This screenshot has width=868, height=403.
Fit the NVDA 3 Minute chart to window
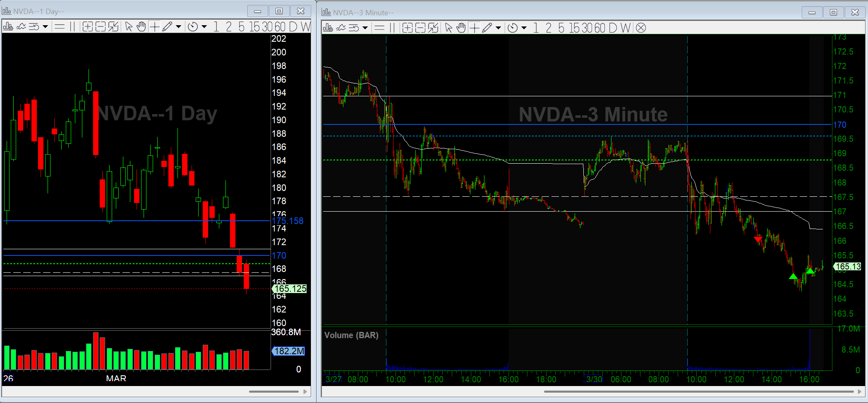[433, 28]
